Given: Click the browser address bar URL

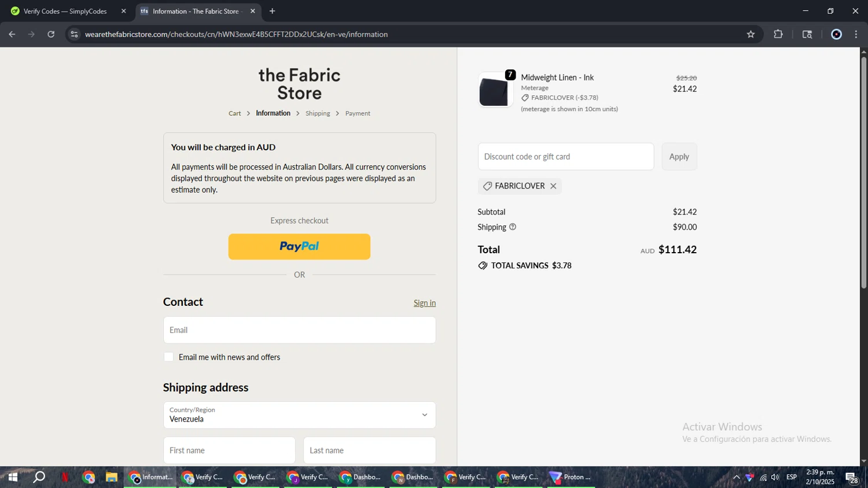Looking at the screenshot, I should point(236,34).
